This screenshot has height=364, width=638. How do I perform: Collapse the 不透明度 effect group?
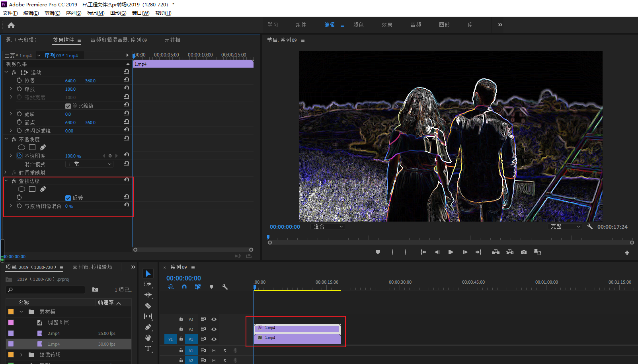tap(6, 139)
